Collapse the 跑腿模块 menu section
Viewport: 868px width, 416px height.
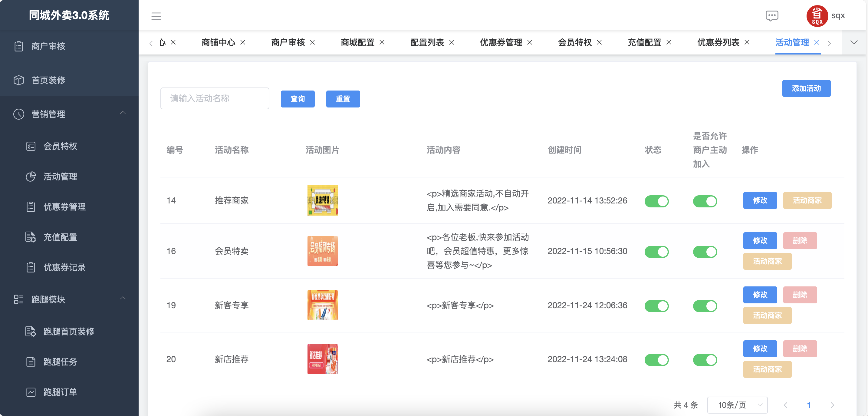coord(123,298)
